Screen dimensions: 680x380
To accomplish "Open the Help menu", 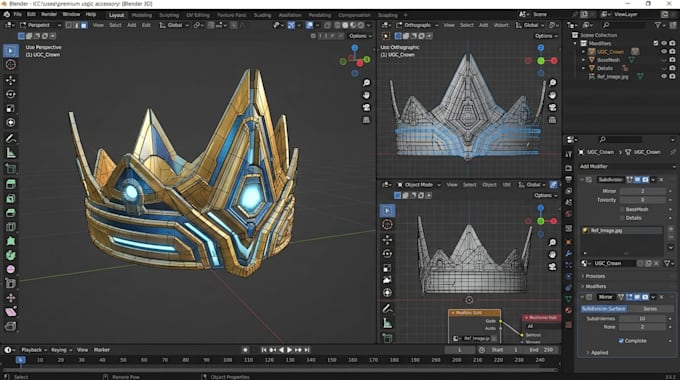I will (x=91, y=14).
